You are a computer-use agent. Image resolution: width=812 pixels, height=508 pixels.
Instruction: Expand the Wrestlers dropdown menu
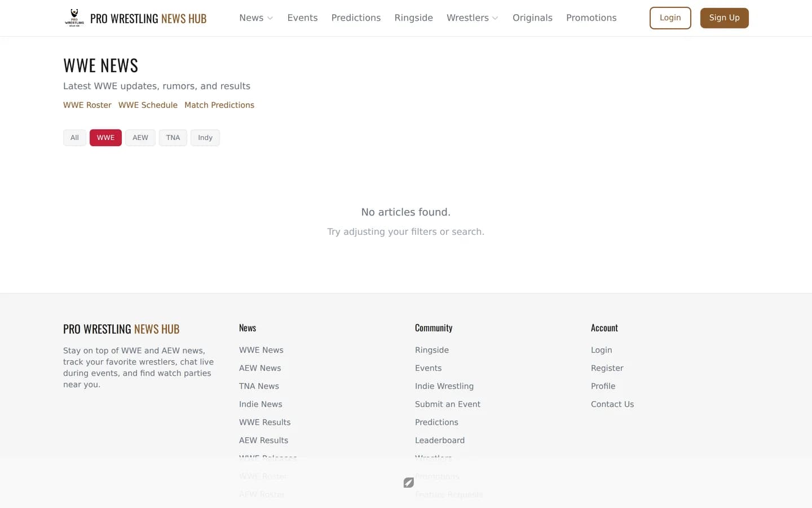coord(473,18)
